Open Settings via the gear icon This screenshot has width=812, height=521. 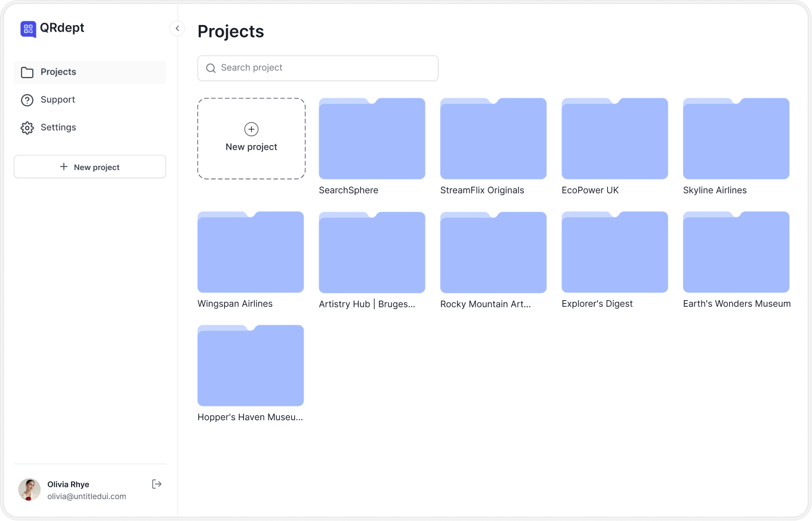[27, 127]
